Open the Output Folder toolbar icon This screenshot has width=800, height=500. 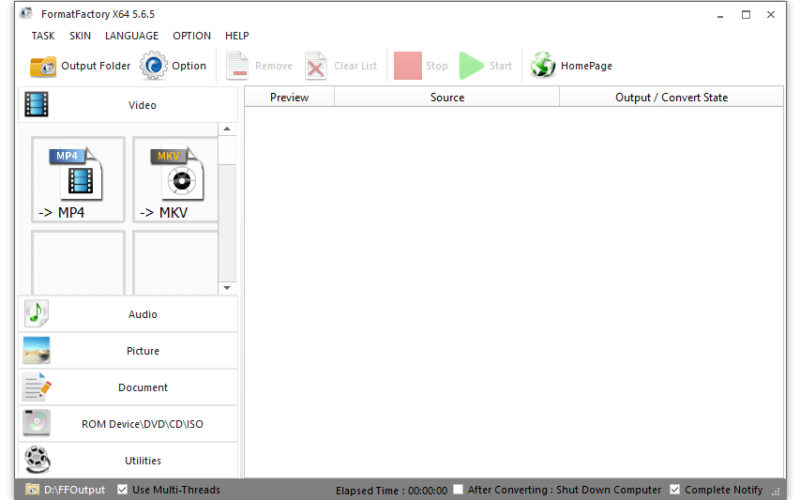click(43, 66)
